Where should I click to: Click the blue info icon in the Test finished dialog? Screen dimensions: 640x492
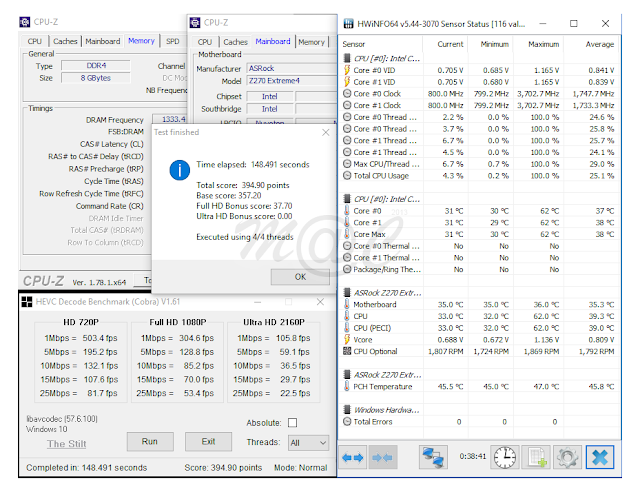180,170
